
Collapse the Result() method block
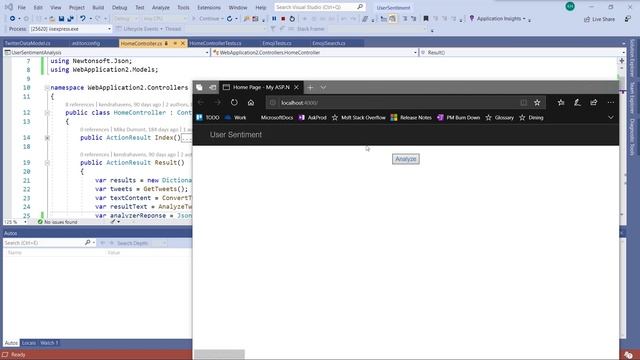click(47, 163)
